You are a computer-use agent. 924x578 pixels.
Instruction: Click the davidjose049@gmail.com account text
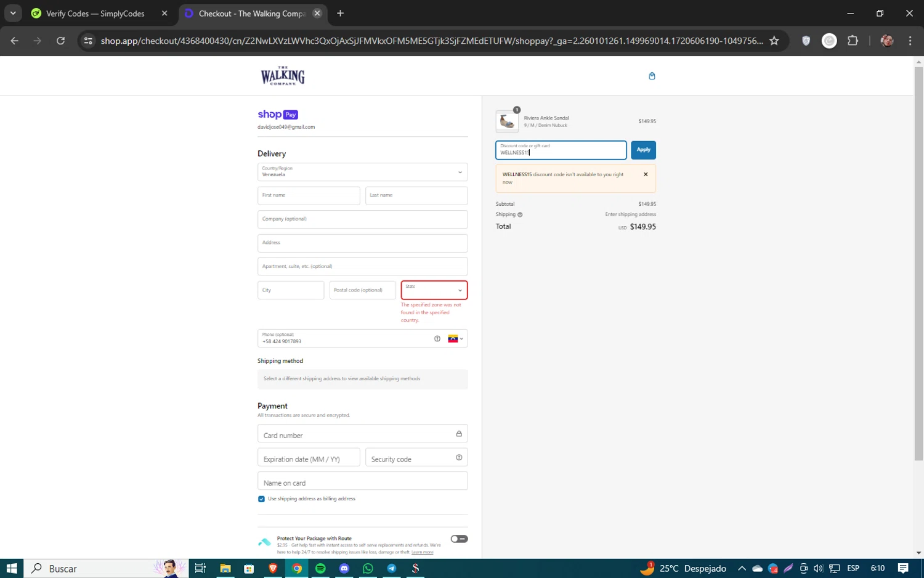[x=286, y=127]
